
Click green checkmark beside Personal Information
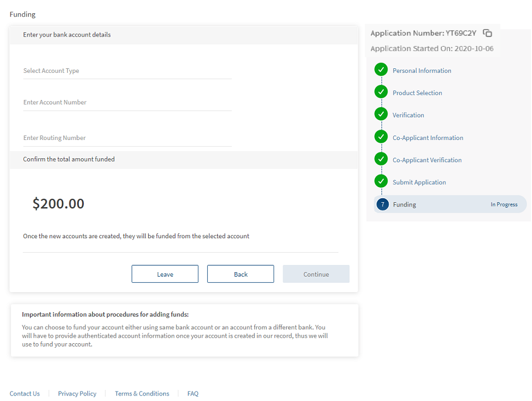[x=380, y=70]
